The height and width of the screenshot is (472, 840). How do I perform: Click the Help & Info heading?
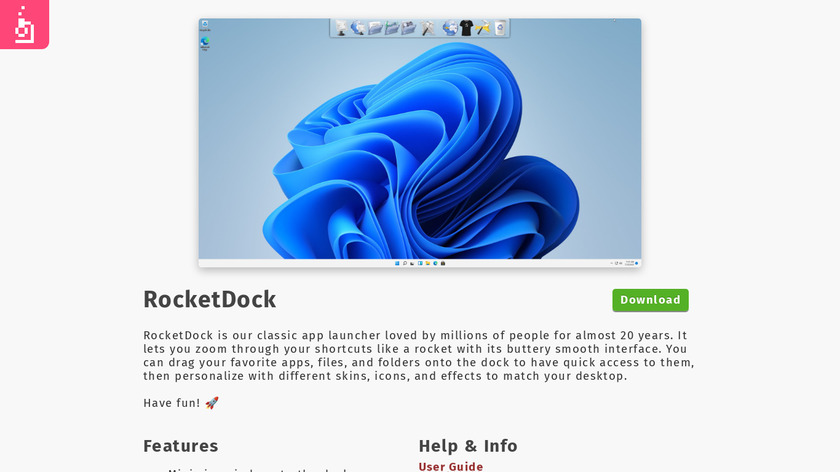pyautogui.click(x=468, y=446)
